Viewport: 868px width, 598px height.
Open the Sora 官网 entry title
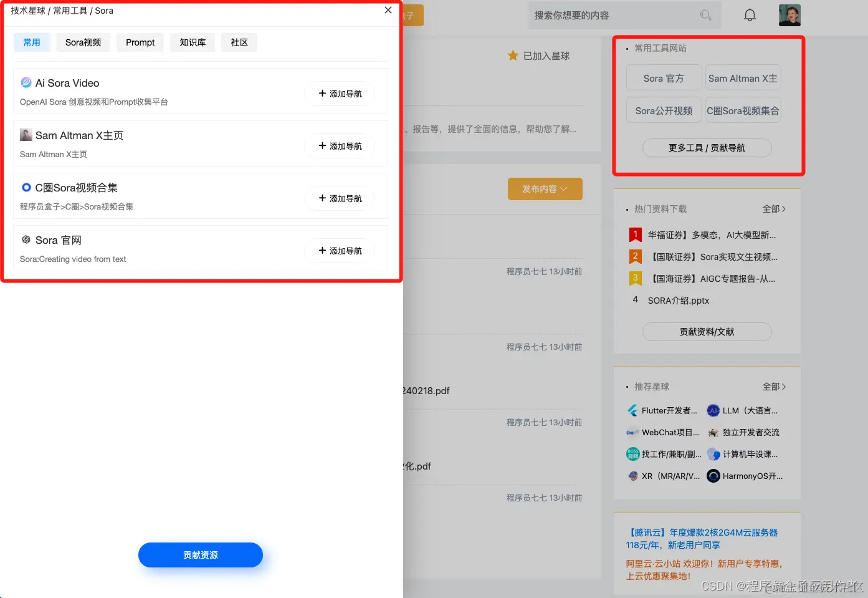point(59,240)
